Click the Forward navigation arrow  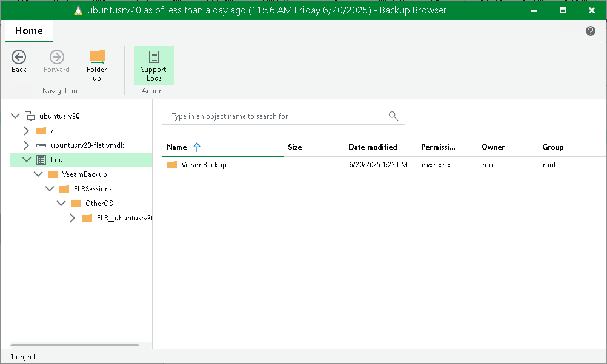[56, 62]
